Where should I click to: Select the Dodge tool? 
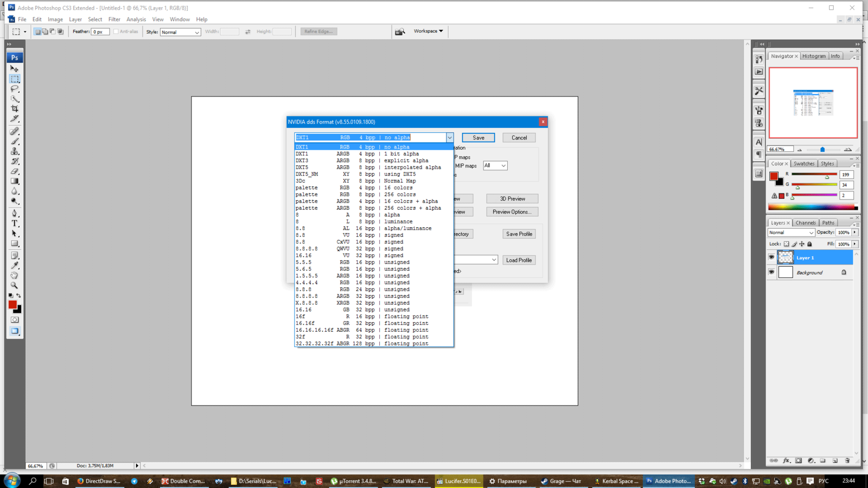[15, 201]
